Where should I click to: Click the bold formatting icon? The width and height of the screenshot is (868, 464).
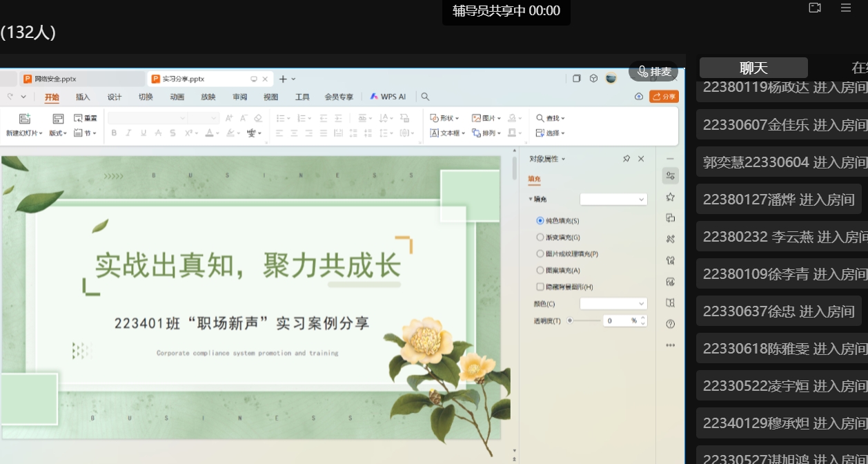114,133
